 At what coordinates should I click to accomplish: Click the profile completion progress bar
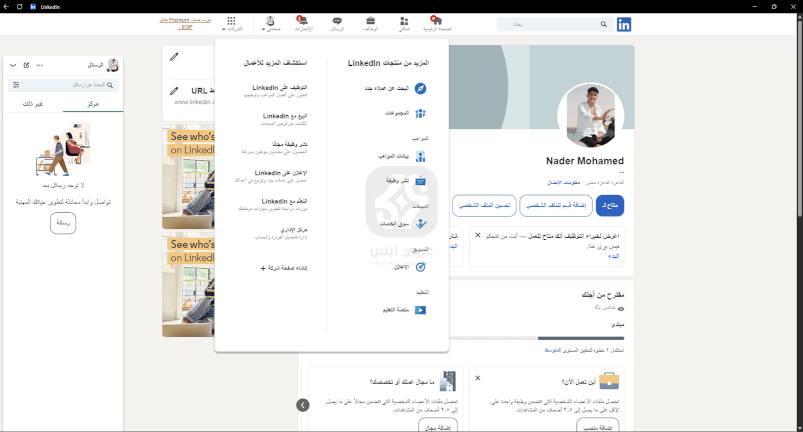537,338
